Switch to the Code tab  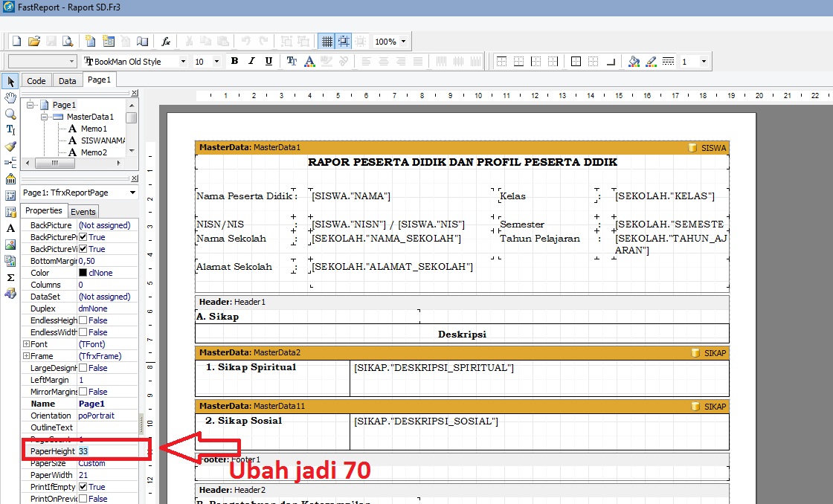(36, 81)
